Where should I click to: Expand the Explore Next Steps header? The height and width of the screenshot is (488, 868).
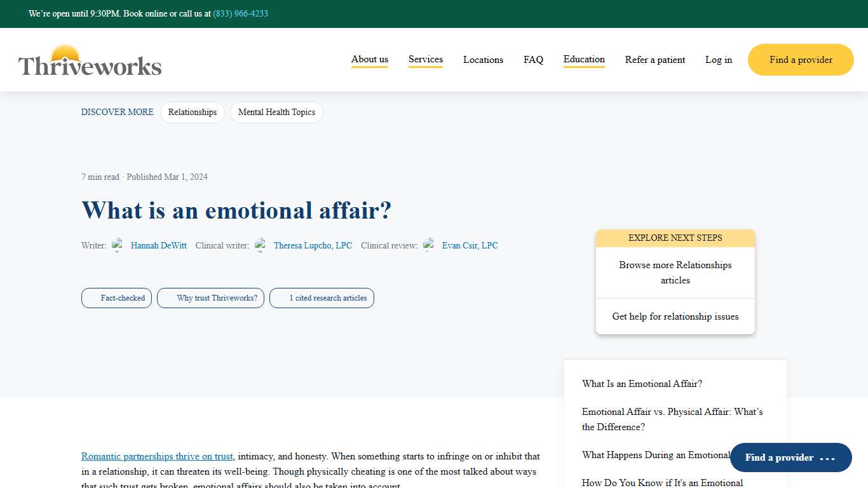pyautogui.click(x=675, y=238)
